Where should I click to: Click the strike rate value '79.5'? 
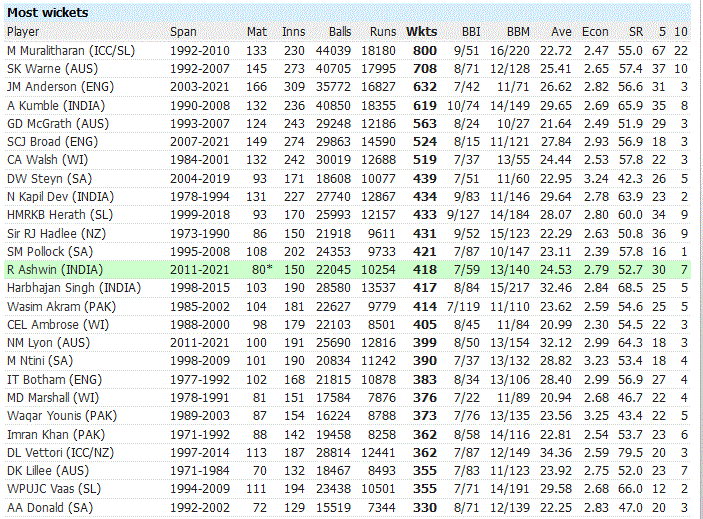(x=630, y=453)
